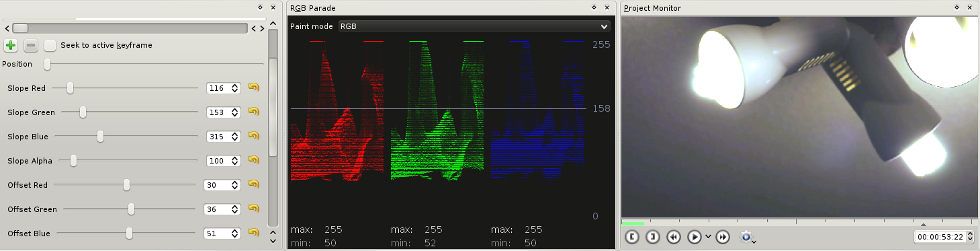Click the Position slider handle
This screenshot has width=980, height=251.
point(47,64)
